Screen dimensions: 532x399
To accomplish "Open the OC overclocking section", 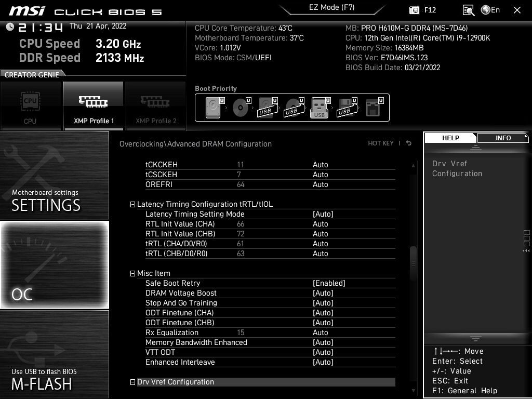I will [x=54, y=265].
